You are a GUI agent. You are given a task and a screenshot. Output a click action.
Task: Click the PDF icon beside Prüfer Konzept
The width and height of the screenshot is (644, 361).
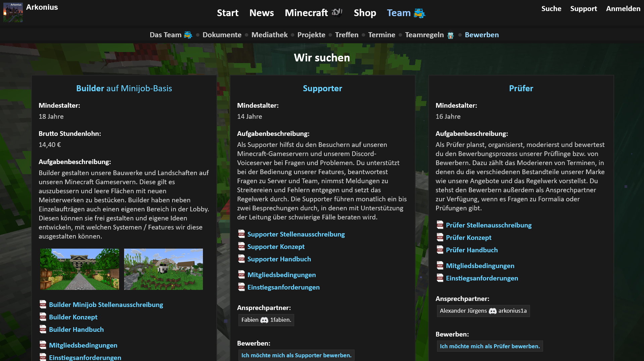[440, 238]
